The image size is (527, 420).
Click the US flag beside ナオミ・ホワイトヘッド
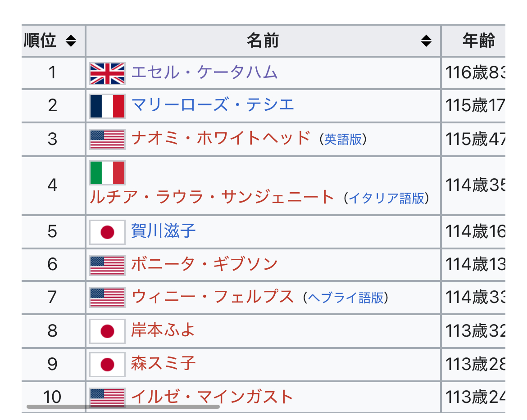(107, 140)
